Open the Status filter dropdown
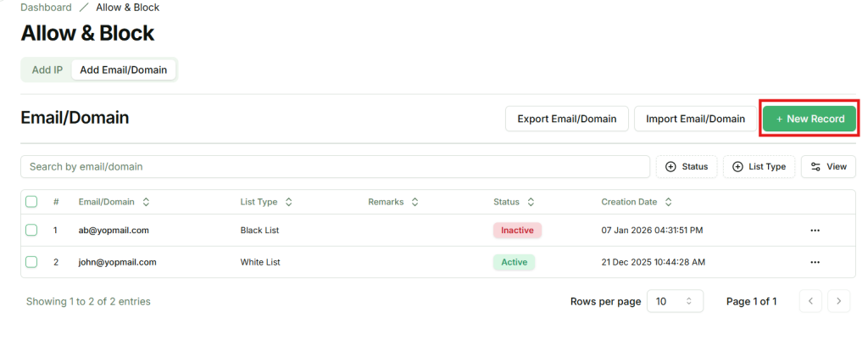The height and width of the screenshot is (351, 868). pyautogui.click(x=687, y=167)
